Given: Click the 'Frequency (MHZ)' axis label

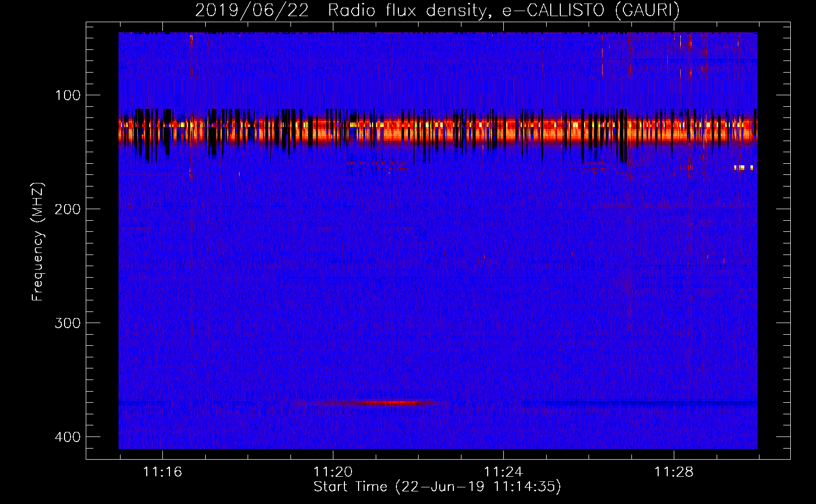Looking at the screenshot, I should tap(38, 241).
